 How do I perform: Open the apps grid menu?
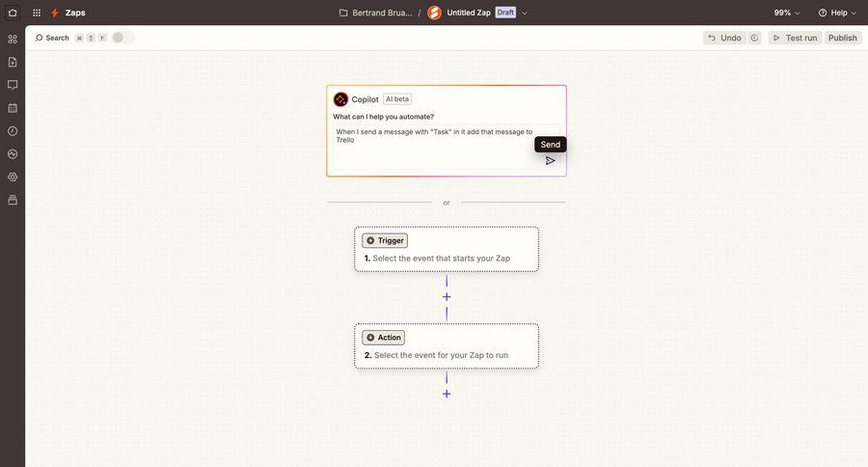pos(37,13)
